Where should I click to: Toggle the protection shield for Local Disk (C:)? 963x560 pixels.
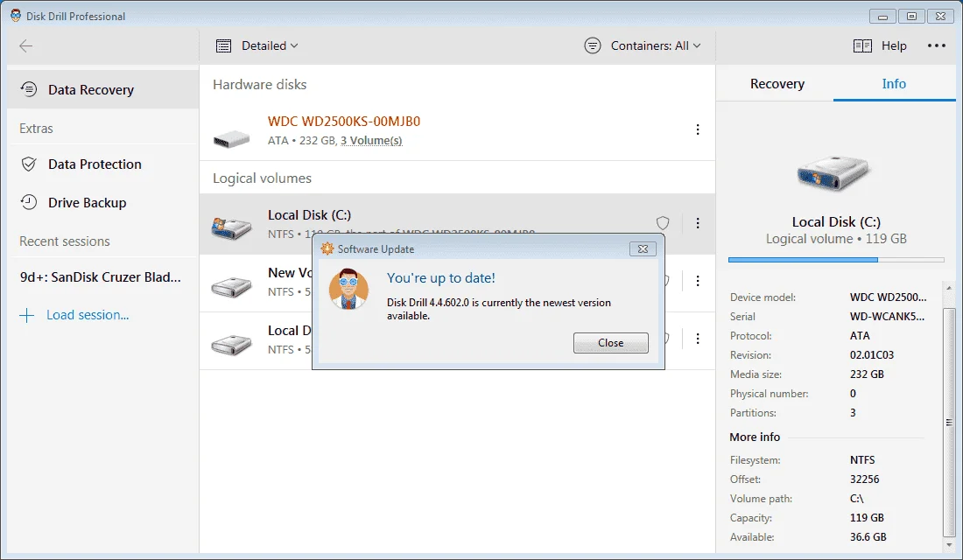(663, 223)
